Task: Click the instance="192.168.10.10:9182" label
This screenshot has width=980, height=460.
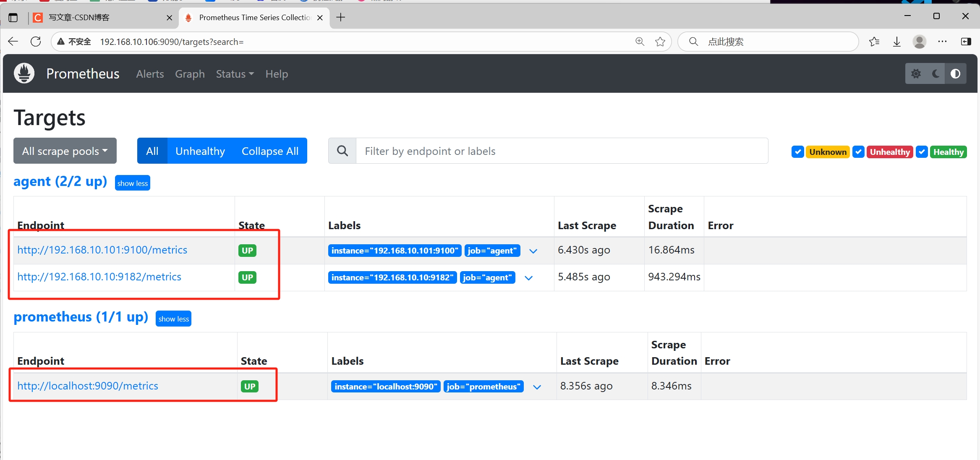Action: click(x=392, y=277)
